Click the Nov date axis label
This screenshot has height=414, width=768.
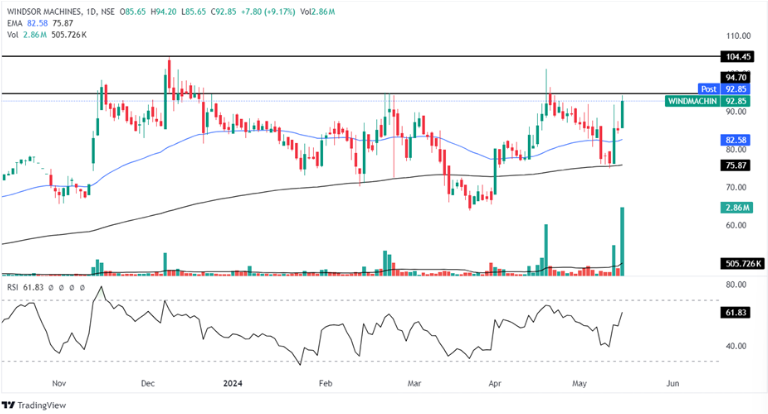[58, 383]
